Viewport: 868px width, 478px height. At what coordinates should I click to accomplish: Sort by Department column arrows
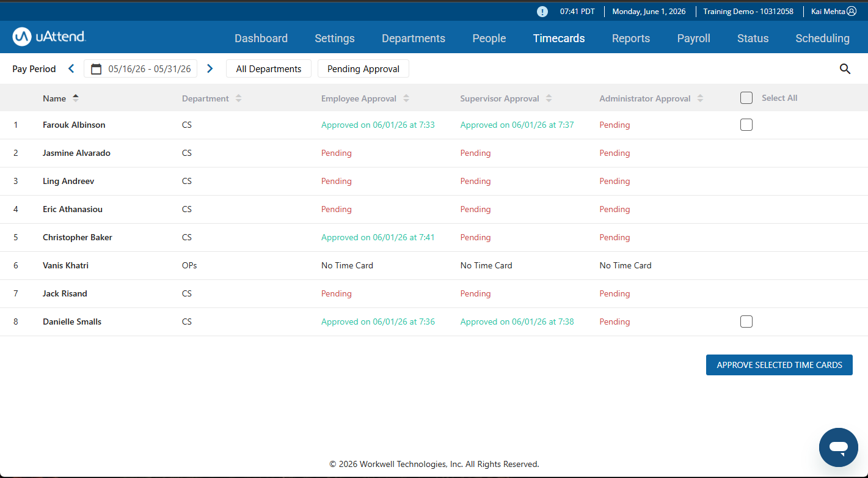tap(238, 98)
